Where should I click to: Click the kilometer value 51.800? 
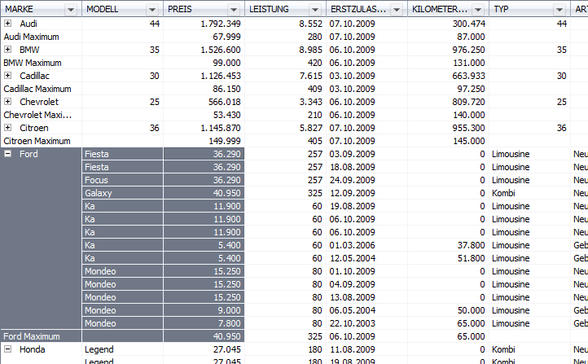(471, 258)
